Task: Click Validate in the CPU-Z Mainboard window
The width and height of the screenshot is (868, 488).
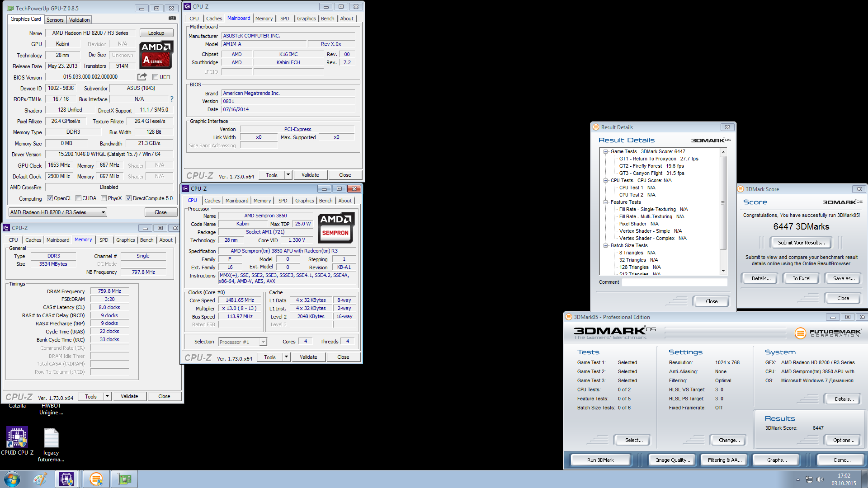Action: (310, 175)
